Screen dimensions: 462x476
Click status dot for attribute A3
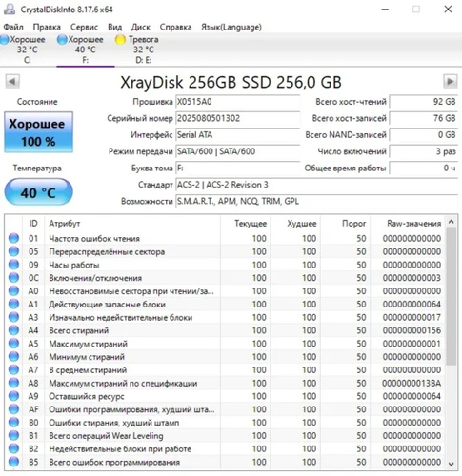click(13, 317)
